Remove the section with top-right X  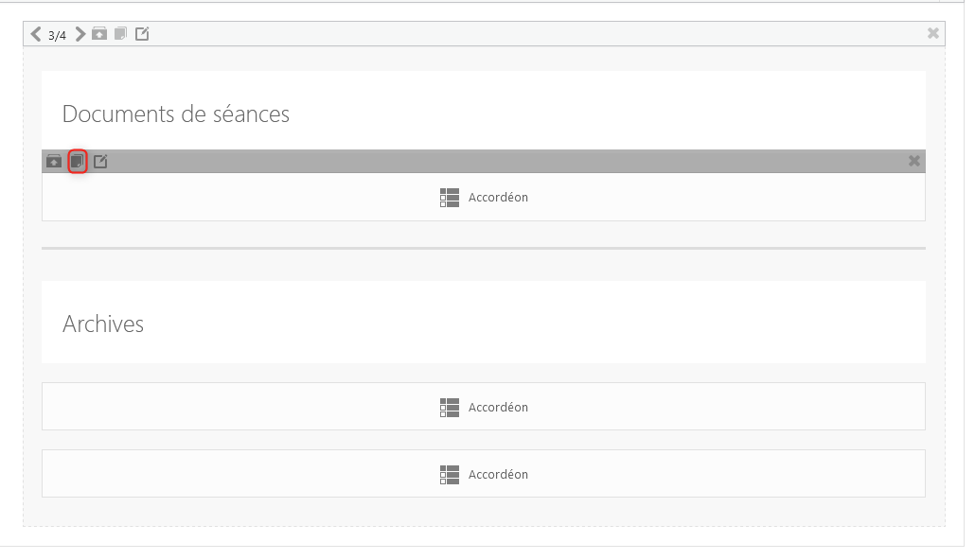point(932,33)
